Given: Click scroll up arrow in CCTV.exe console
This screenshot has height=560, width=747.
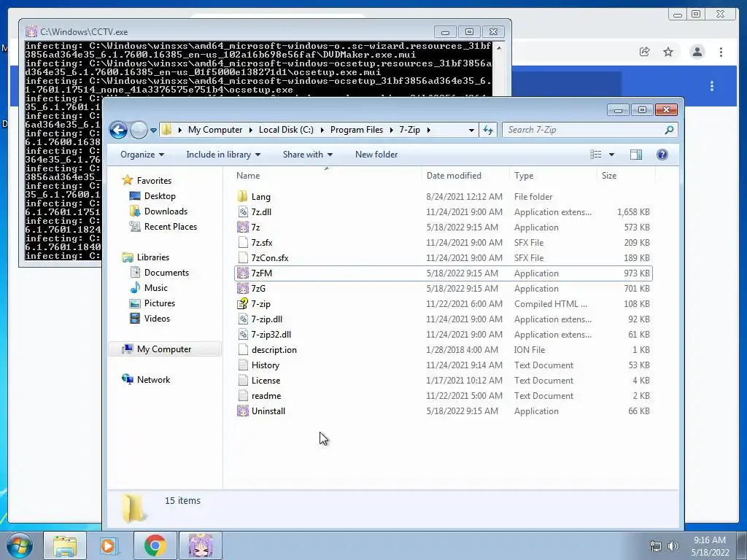Looking at the screenshot, I should pyautogui.click(x=499, y=48).
